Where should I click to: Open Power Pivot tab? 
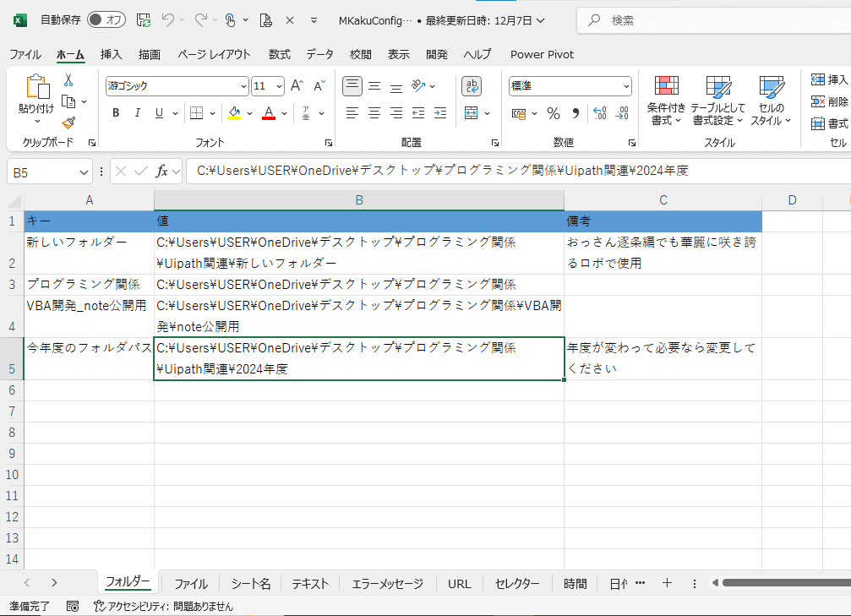tap(542, 54)
